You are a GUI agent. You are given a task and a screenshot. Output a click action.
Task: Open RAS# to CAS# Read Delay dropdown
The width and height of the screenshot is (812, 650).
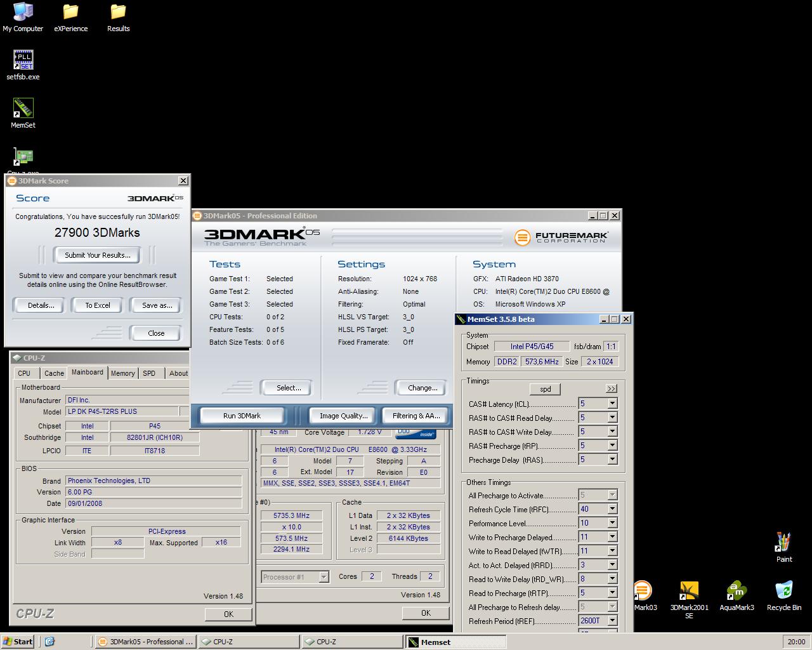[612, 418]
